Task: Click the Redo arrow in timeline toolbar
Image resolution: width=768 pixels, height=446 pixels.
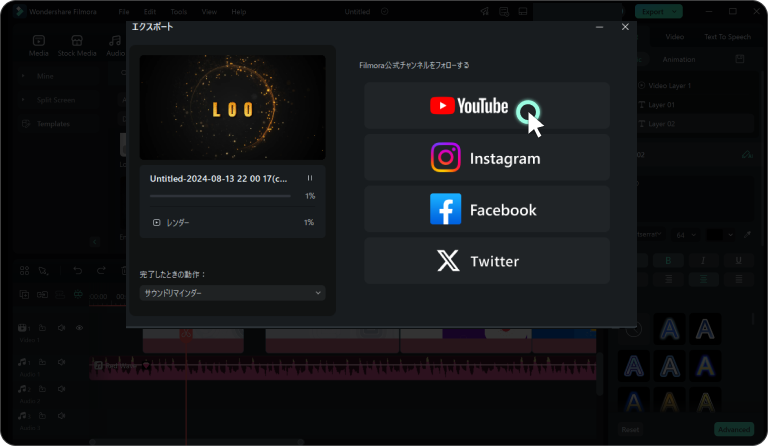Action: 101,270
